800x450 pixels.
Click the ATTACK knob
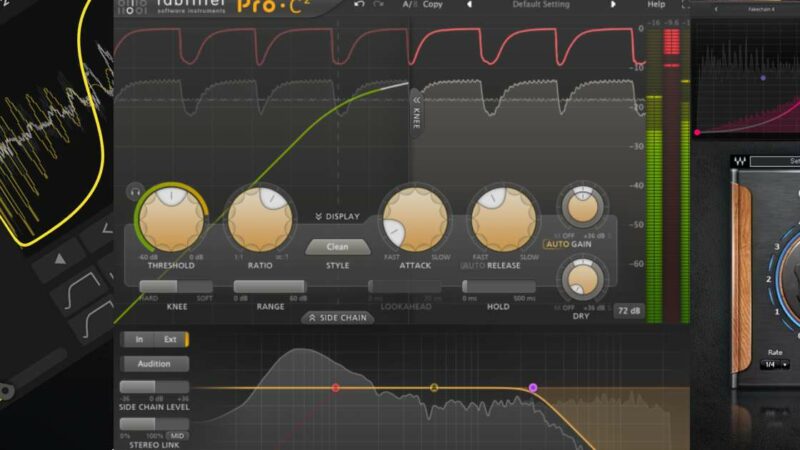pyautogui.click(x=415, y=218)
